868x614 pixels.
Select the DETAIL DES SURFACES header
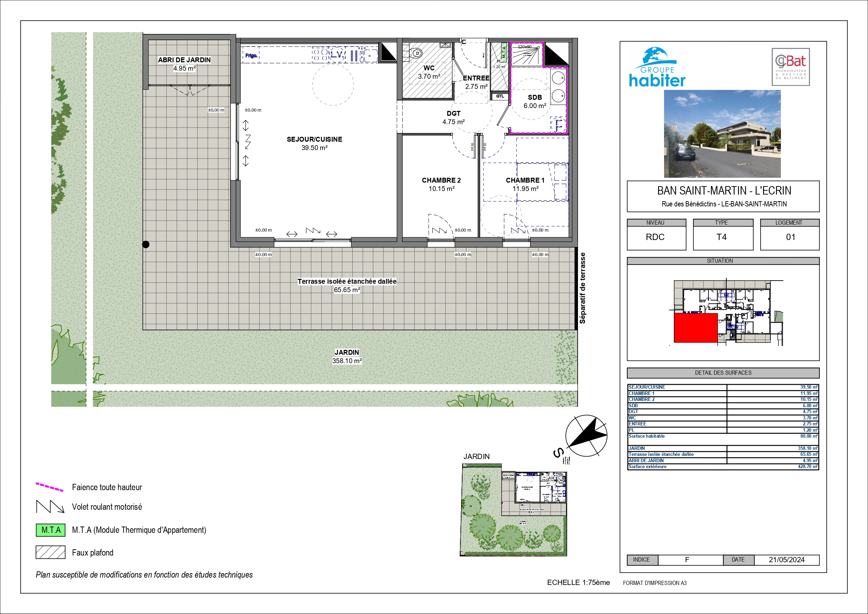point(723,373)
